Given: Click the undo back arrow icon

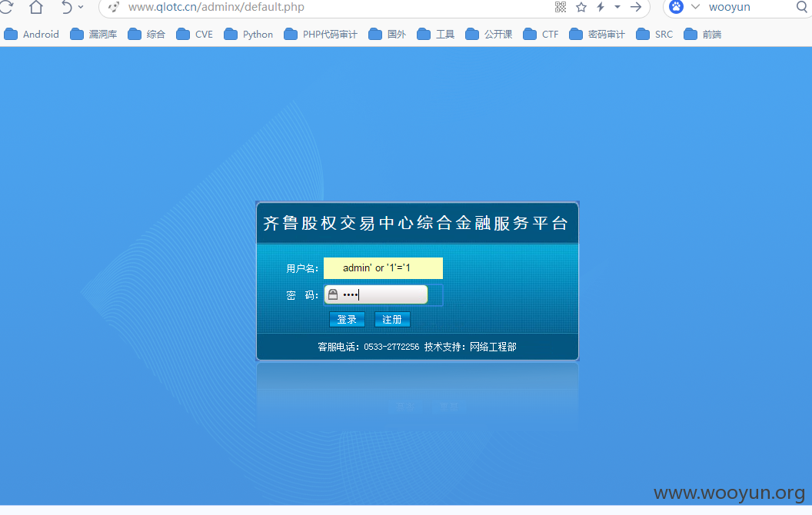Looking at the screenshot, I should tap(67, 7).
